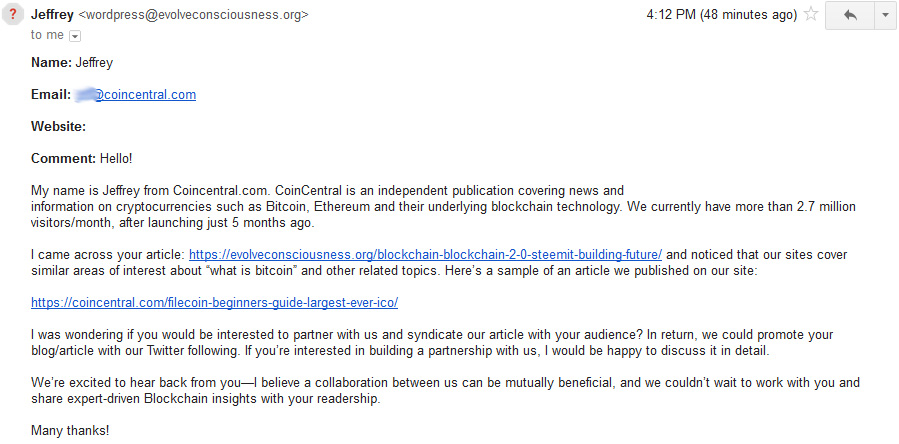Click the bold "Website:" field label
This screenshot has height=444, width=899.
click(58, 126)
